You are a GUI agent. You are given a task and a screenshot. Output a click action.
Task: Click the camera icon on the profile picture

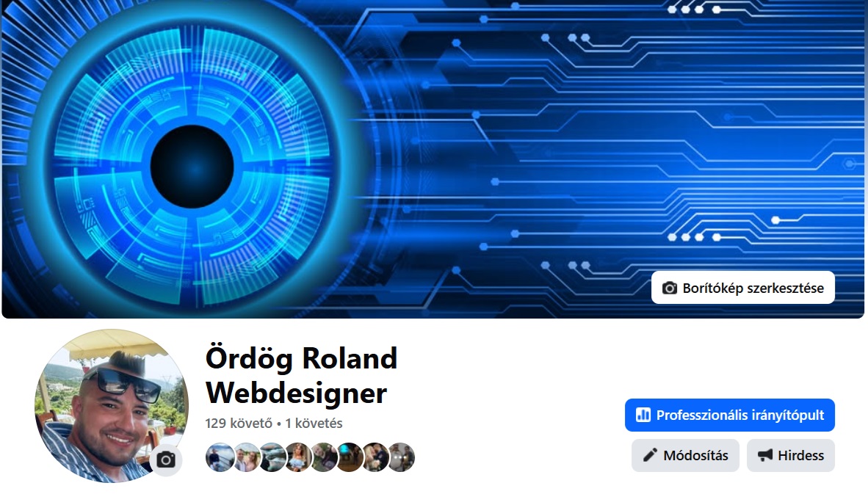tap(166, 460)
